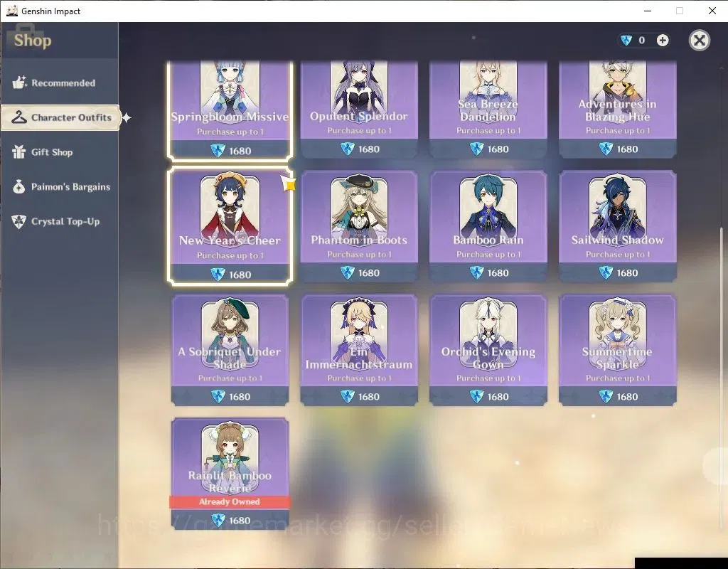Click the crystal balance value 0
The width and height of the screenshot is (728, 569).
(x=642, y=41)
